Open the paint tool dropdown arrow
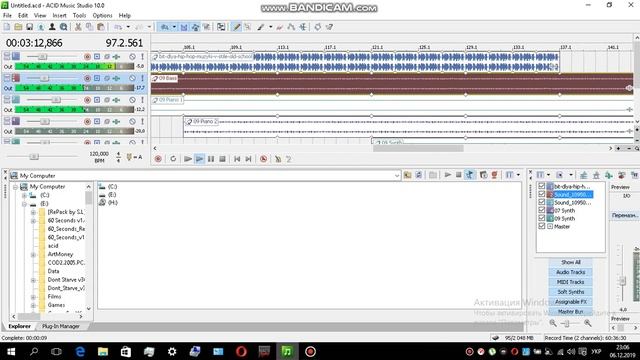640x360 pixels. [x=271, y=27]
